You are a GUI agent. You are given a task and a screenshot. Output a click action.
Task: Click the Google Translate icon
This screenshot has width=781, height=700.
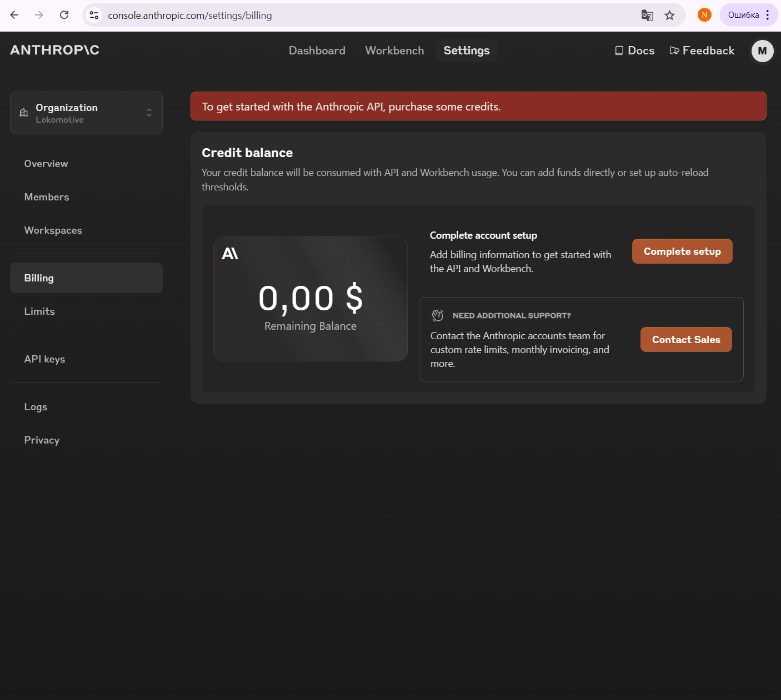(647, 15)
